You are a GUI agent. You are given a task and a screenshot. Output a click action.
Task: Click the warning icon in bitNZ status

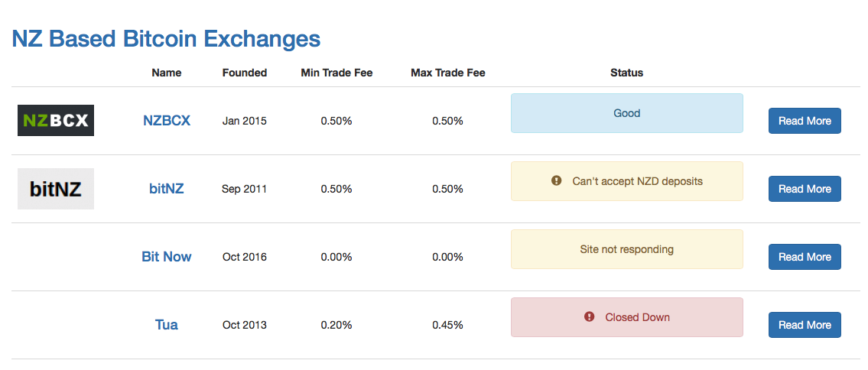(x=557, y=181)
